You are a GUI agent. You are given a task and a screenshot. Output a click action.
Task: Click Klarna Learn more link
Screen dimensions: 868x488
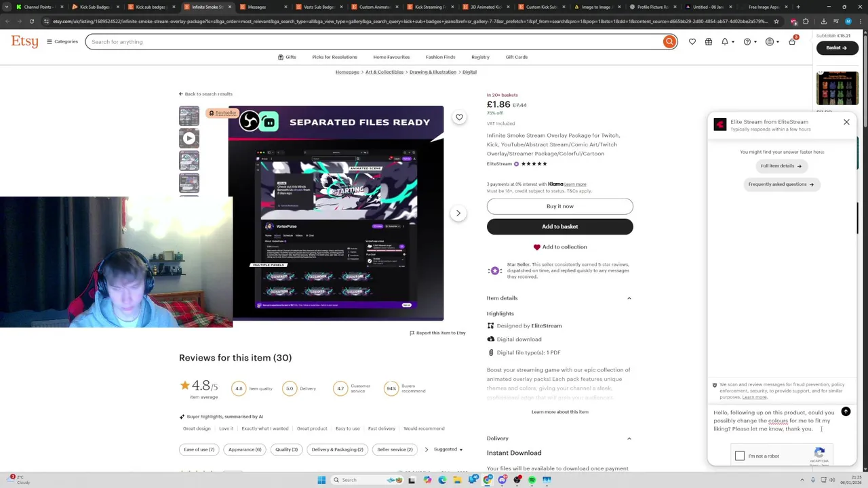click(x=575, y=184)
